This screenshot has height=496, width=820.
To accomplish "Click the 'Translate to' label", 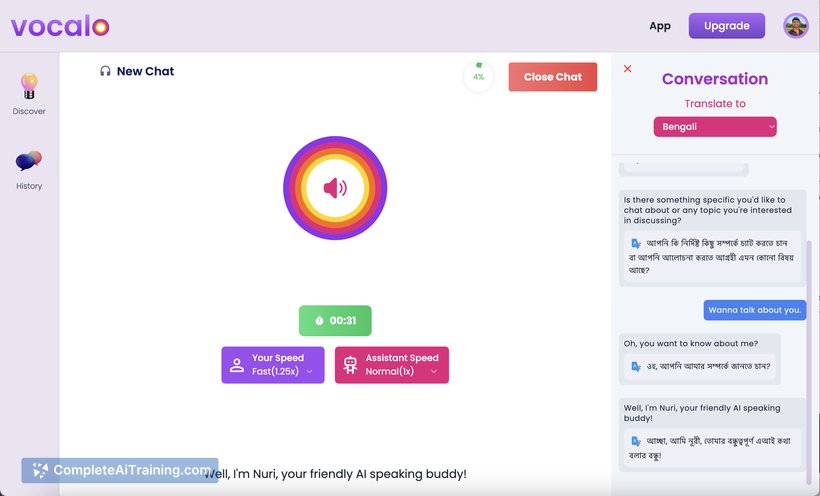I will point(714,104).
